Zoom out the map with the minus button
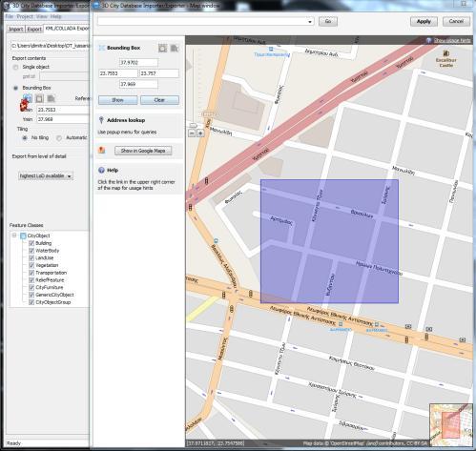The height and width of the screenshot is (451, 476). [x=192, y=133]
